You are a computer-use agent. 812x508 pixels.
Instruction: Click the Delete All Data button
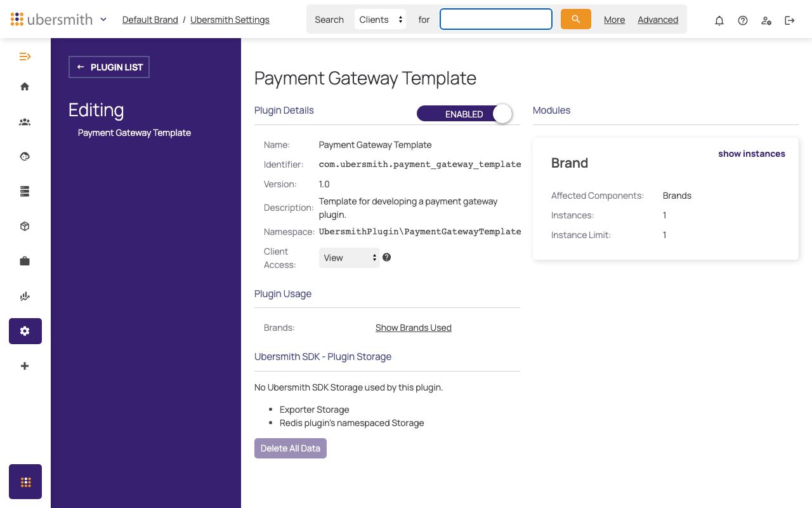(x=291, y=448)
